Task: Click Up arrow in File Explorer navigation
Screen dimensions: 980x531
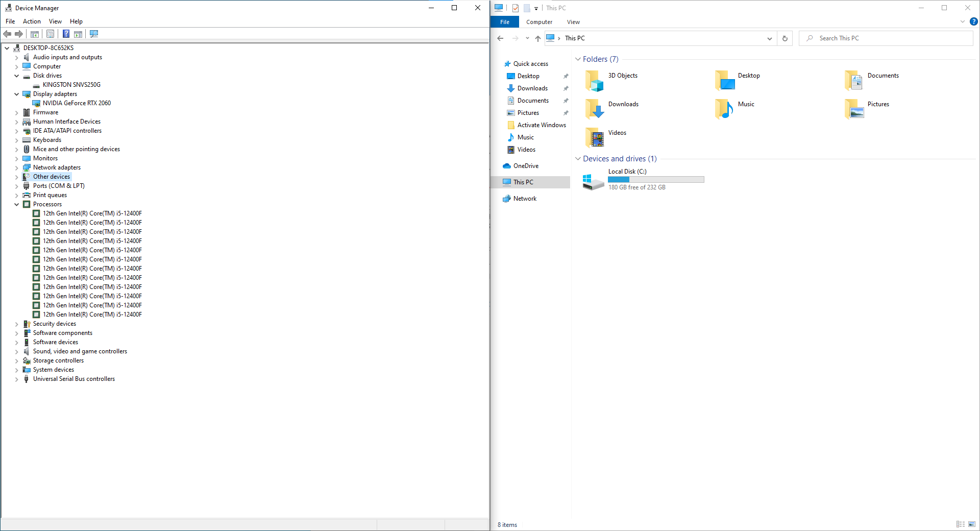Action: pyautogui.click(x=538, y=38)
